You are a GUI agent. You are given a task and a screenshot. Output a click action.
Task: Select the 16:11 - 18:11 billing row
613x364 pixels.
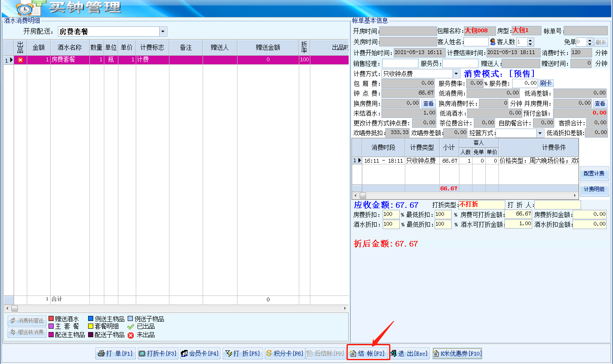point(465,161)
